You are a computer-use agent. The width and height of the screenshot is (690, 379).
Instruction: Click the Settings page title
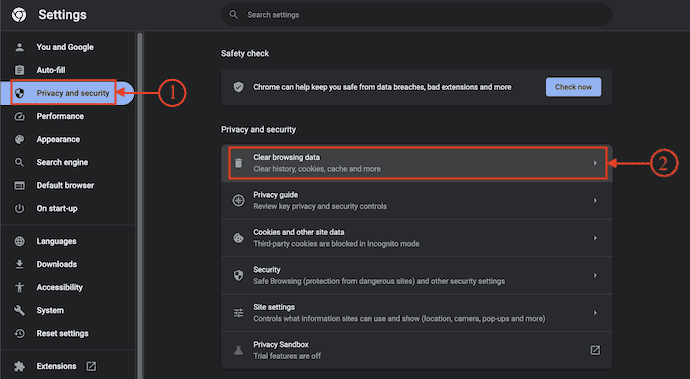(x=62, y=15)
